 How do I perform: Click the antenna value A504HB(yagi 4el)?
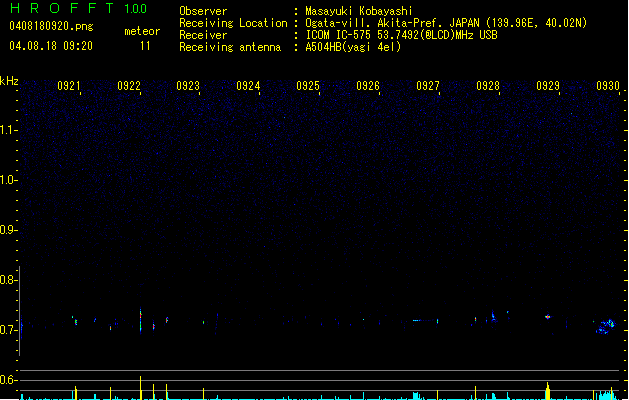click(x=353, y=47)
